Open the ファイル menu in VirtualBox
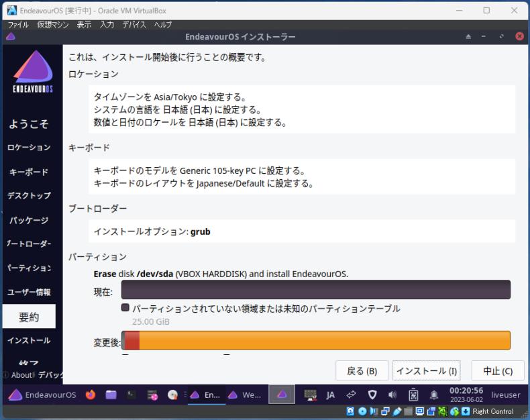530x420 pixels. (x=18, y=25)
